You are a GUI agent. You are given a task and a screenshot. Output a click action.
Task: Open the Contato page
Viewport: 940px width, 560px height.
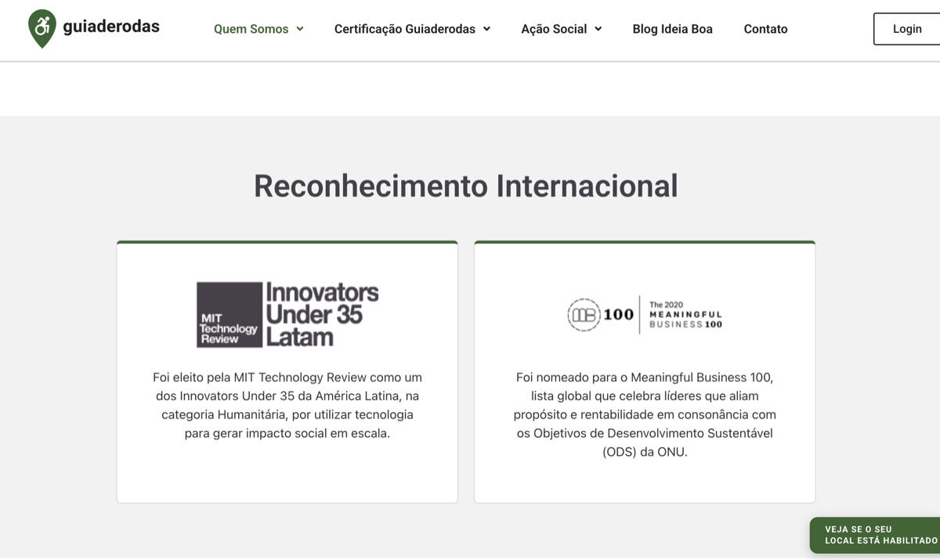tap(766, 29)
